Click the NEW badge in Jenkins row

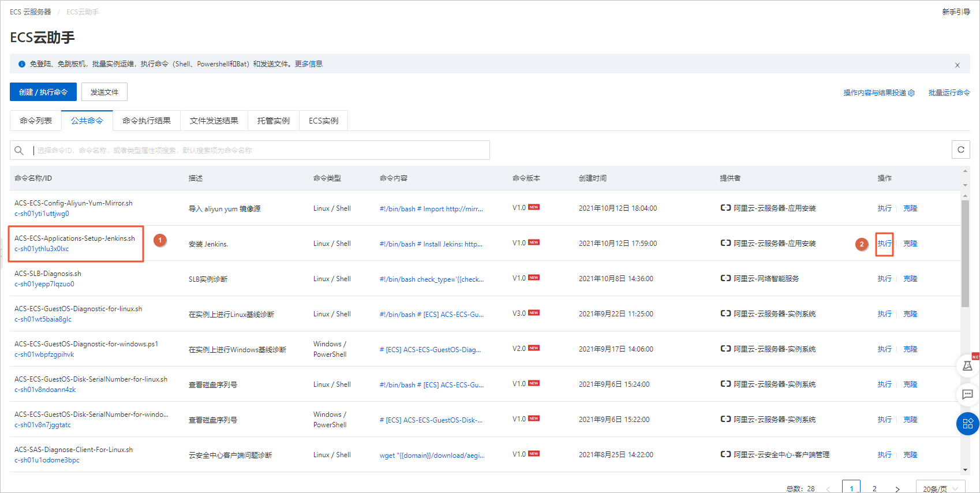(534, 242)
